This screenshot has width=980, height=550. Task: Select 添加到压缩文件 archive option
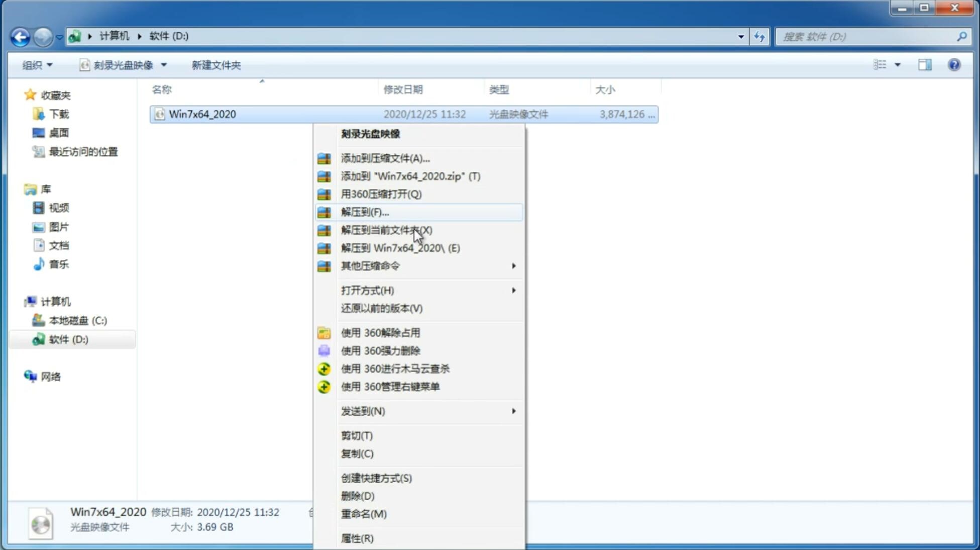tap(385, 158)
